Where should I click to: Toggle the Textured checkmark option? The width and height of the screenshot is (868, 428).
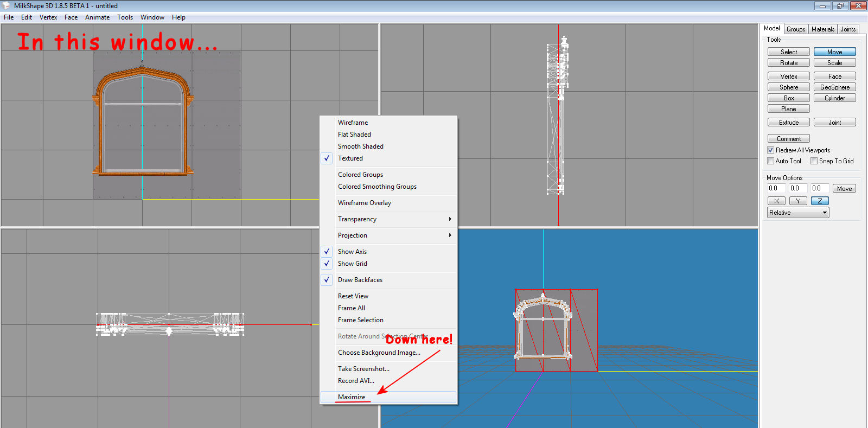[x=388, y=158]
